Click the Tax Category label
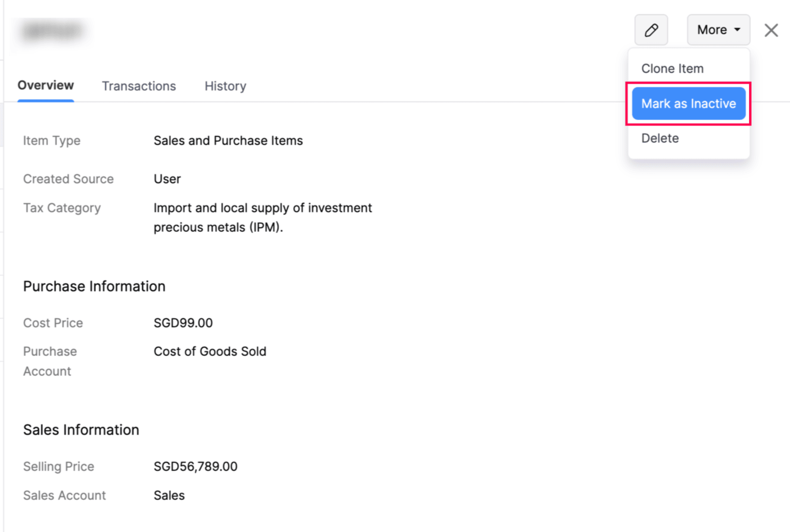 tap(62, 208)
